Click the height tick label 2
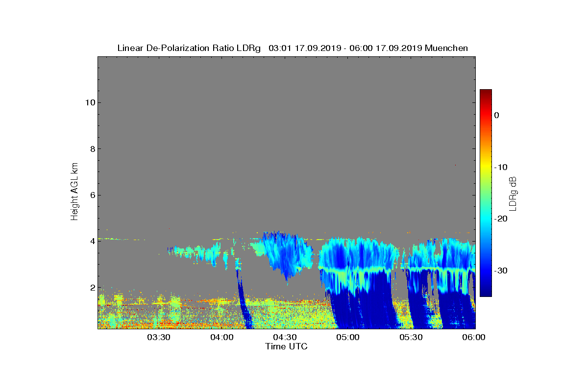 point(92,288)
